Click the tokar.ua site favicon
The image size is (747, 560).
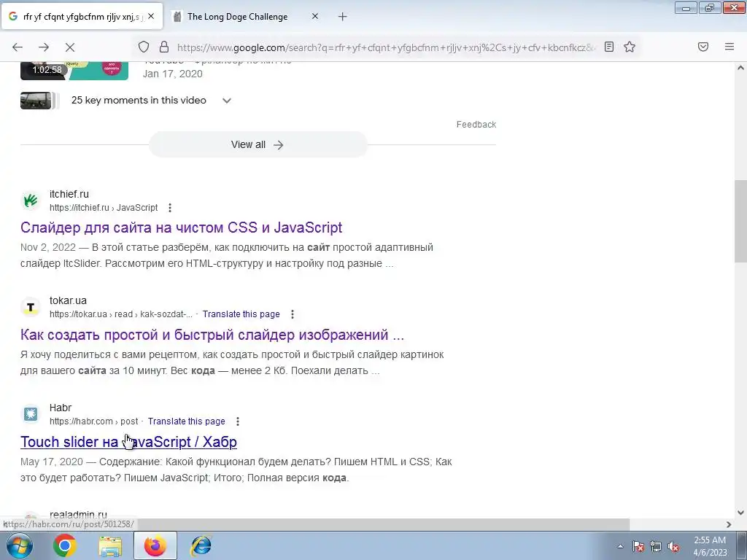(x=31, y=307)
